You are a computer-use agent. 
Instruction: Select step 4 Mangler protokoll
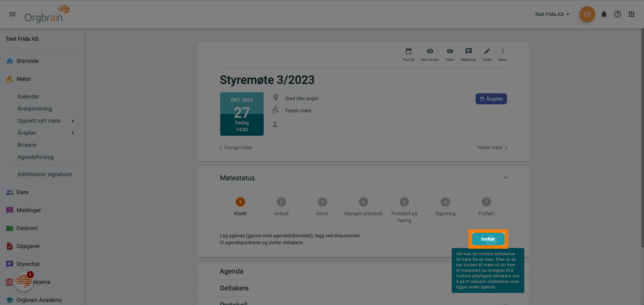click(363, 207)
